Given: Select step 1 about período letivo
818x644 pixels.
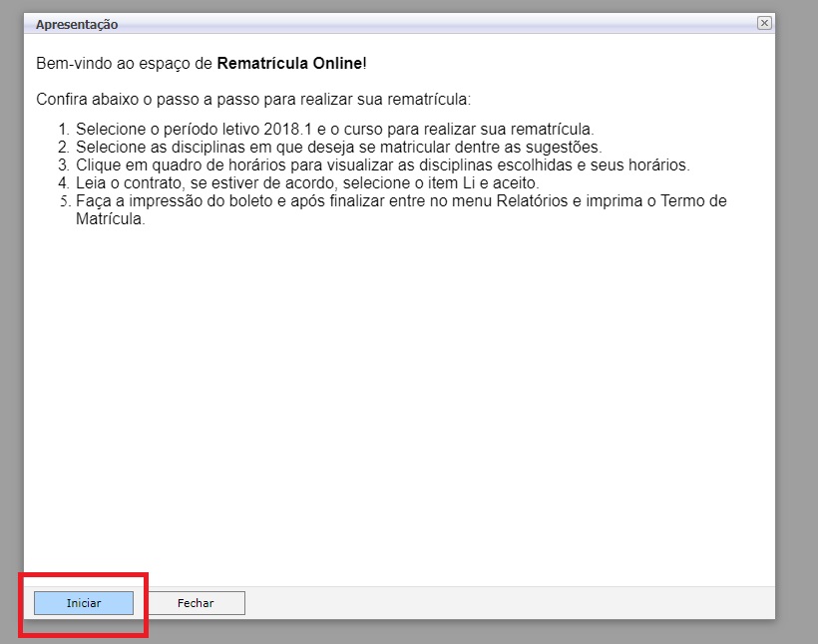Looking at the screenshot, I should click(334, 130).
